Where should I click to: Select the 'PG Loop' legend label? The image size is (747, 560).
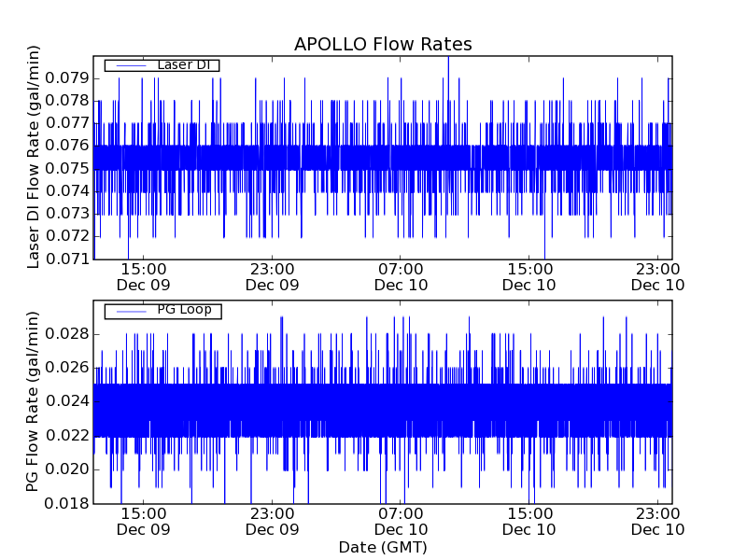pyautogui.click(x=184, y=310)
